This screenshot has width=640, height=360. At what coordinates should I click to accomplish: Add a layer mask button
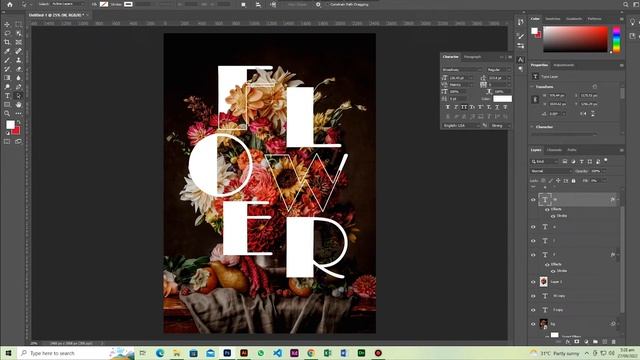tap(577, 342)
